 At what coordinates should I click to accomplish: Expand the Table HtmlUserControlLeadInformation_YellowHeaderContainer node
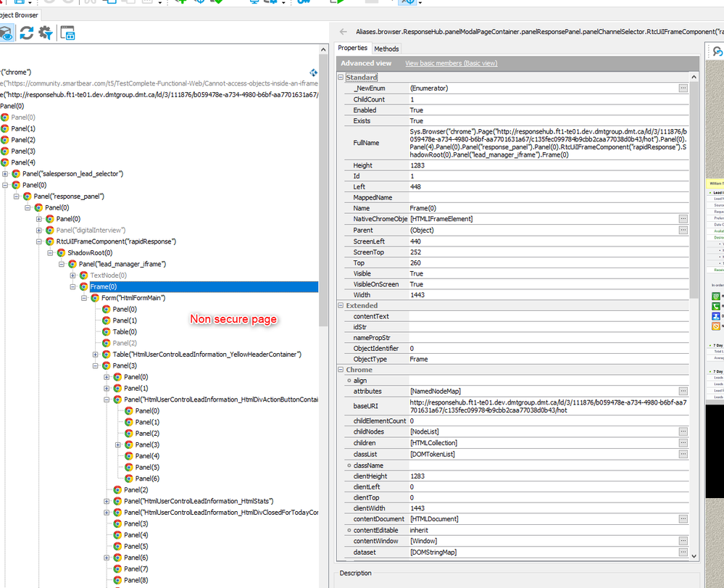coord(96,355)
